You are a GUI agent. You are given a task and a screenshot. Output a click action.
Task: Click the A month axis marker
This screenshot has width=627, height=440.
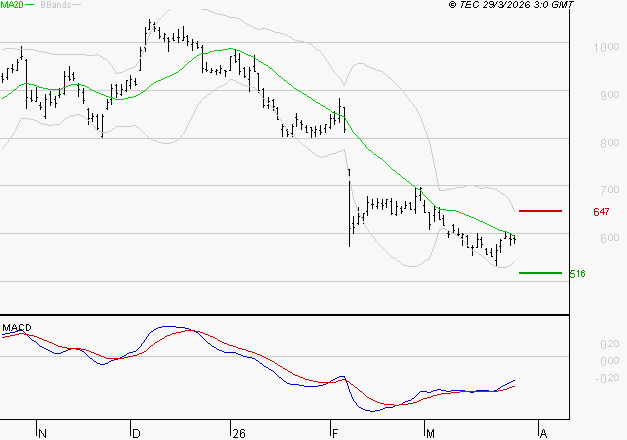543,434
